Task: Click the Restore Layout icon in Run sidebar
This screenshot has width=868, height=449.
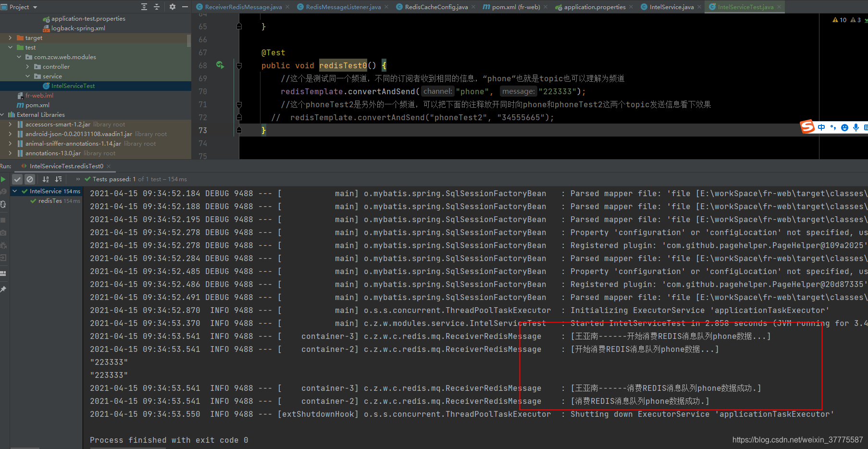Action: click(3, 273)
